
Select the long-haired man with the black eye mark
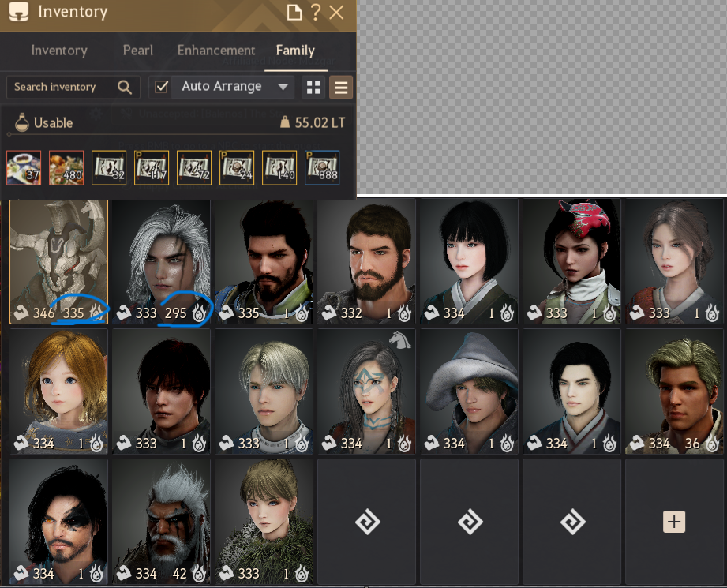59,522
